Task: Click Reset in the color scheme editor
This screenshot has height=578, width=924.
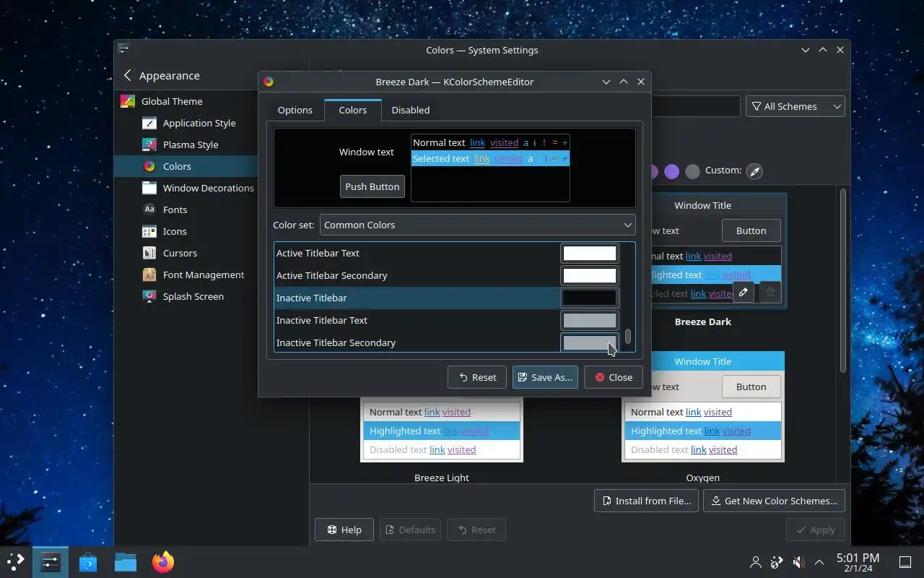Action: (477, 377)
